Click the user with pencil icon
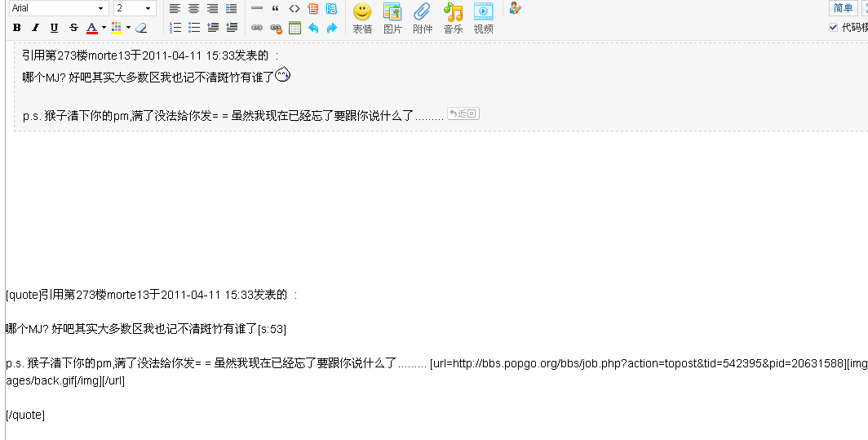 (x=515, y=8)
